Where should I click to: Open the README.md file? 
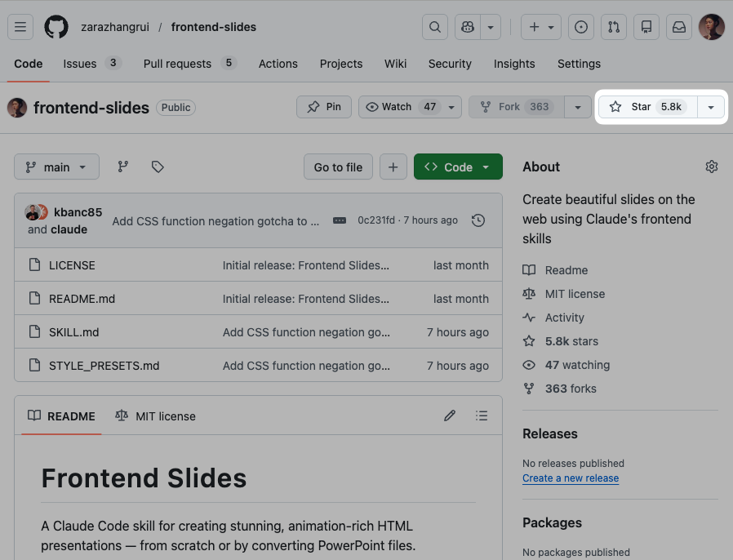coord(82,299)
